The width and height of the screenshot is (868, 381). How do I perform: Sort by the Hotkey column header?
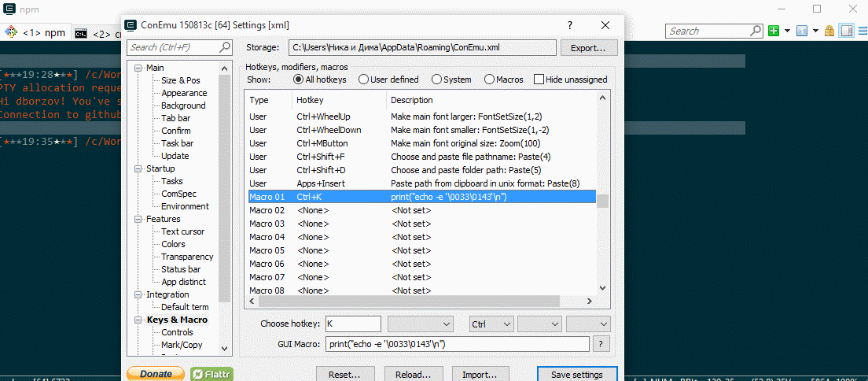(339, 101)
